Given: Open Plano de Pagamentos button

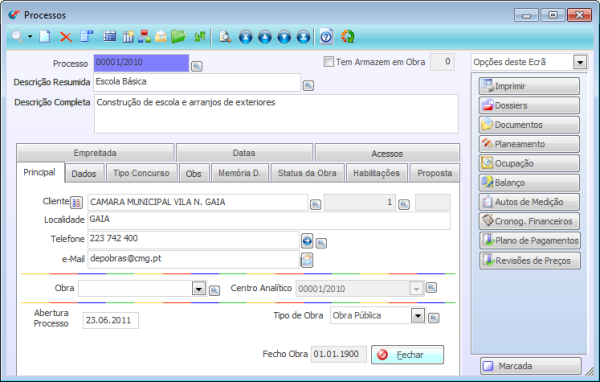Looking at the screenshot, I should pyautogui.click(x=530, y=240).
